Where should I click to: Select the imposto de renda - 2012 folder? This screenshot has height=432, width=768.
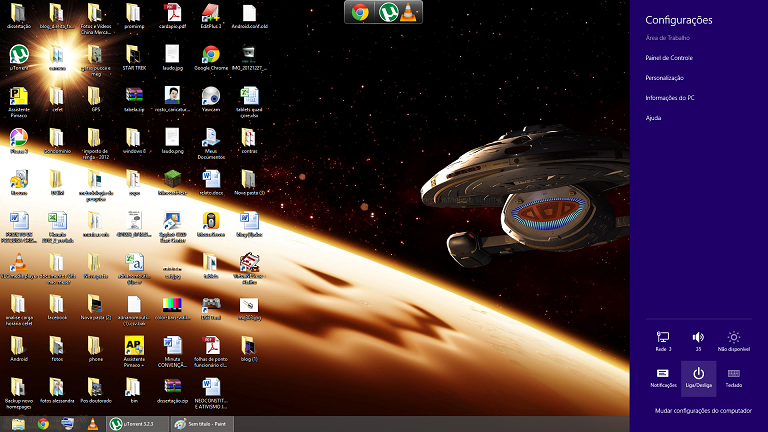[96, 144]
